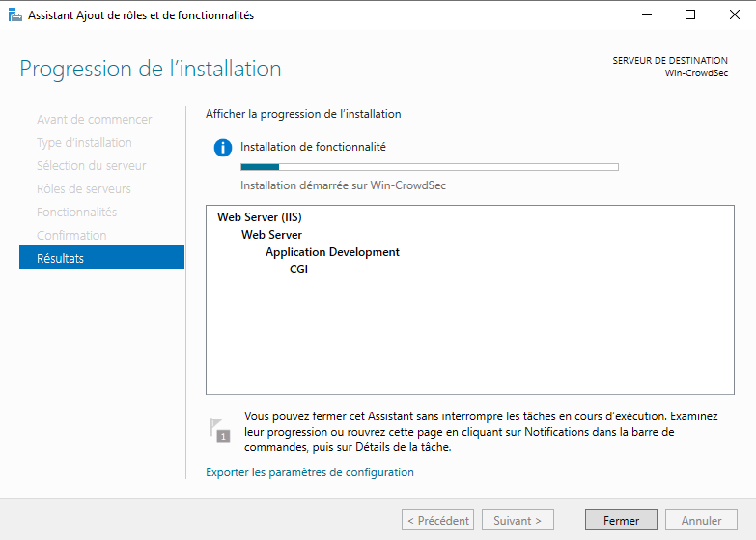
Task: Maximize the wizard window
Action: coord(690,15)
